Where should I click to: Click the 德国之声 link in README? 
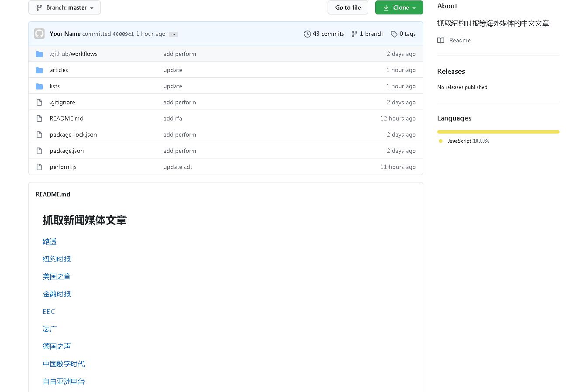[57, 346]
